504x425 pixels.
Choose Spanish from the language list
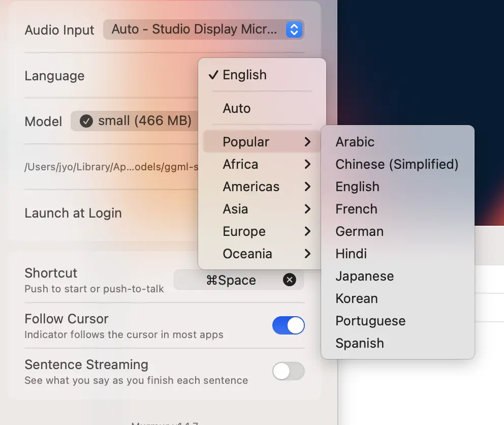click(x=359, y=343)
